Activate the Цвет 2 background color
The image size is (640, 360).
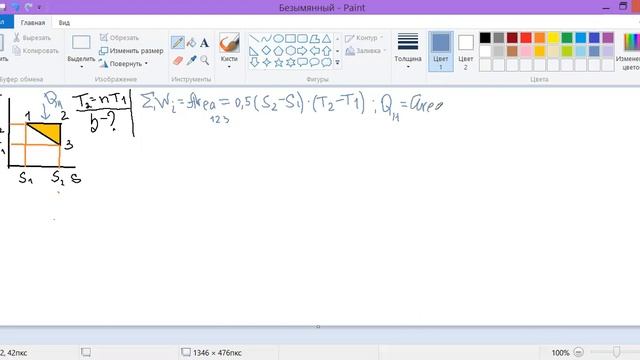pyautogui.click(x=466, y=51)
